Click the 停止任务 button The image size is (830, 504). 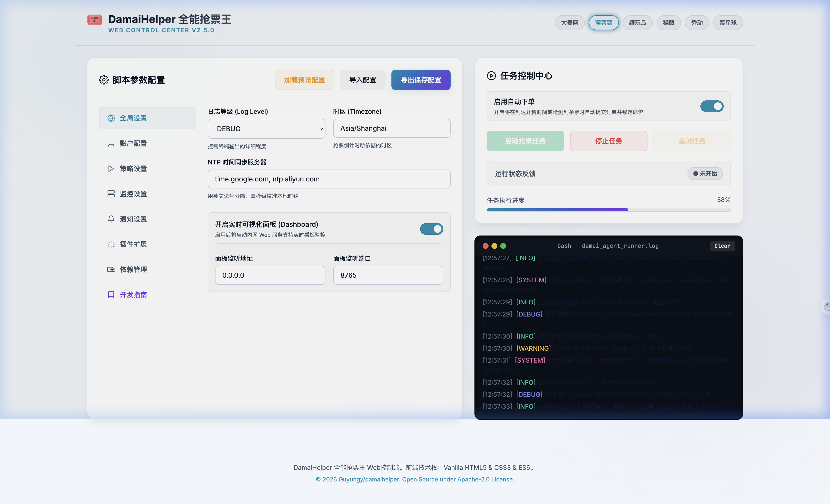tap(609, 141)
